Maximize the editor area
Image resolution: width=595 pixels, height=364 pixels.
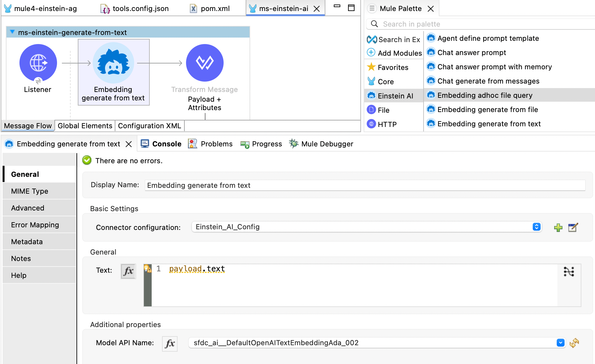[x=351, y=8]
